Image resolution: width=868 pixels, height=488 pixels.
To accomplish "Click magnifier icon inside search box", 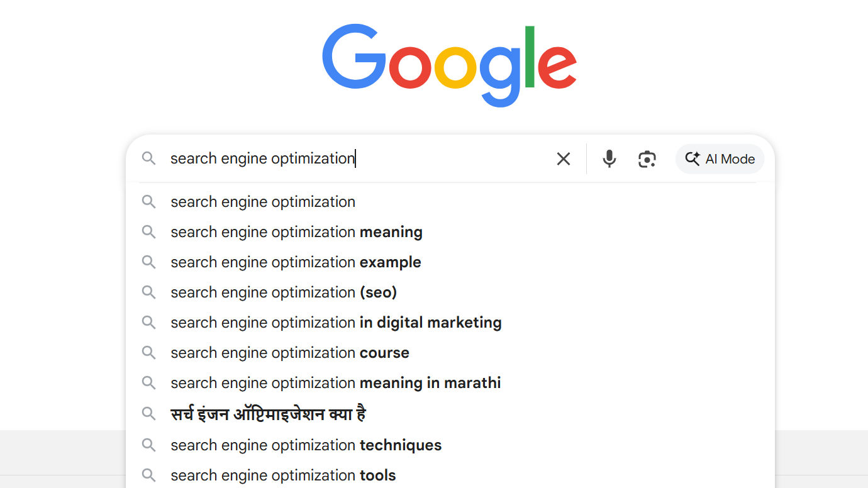I will pyautogui.click(x=148, y=158).
